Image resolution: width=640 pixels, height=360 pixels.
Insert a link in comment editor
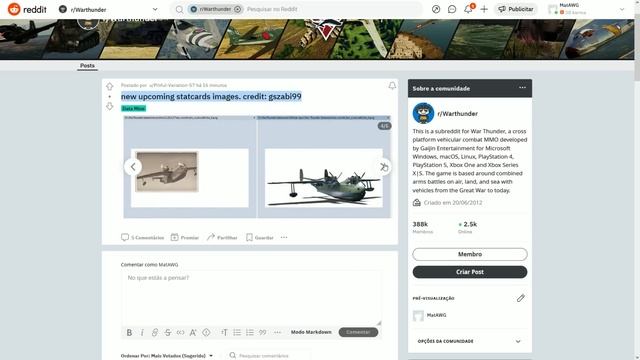pos(155,333)
